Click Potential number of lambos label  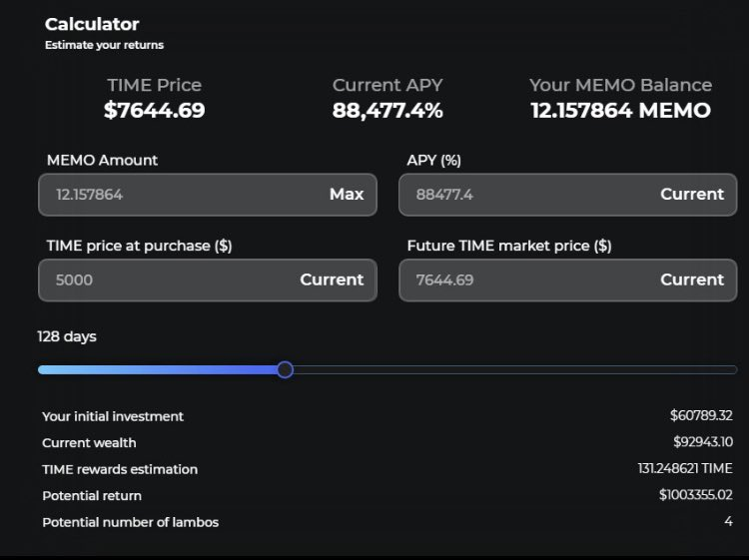pos(131,522)
